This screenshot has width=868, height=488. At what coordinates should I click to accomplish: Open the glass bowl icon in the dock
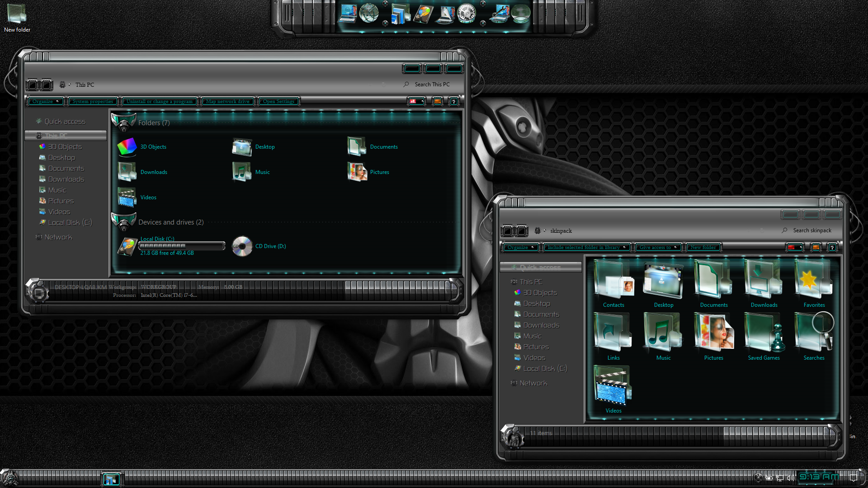[x=520, y=14]
